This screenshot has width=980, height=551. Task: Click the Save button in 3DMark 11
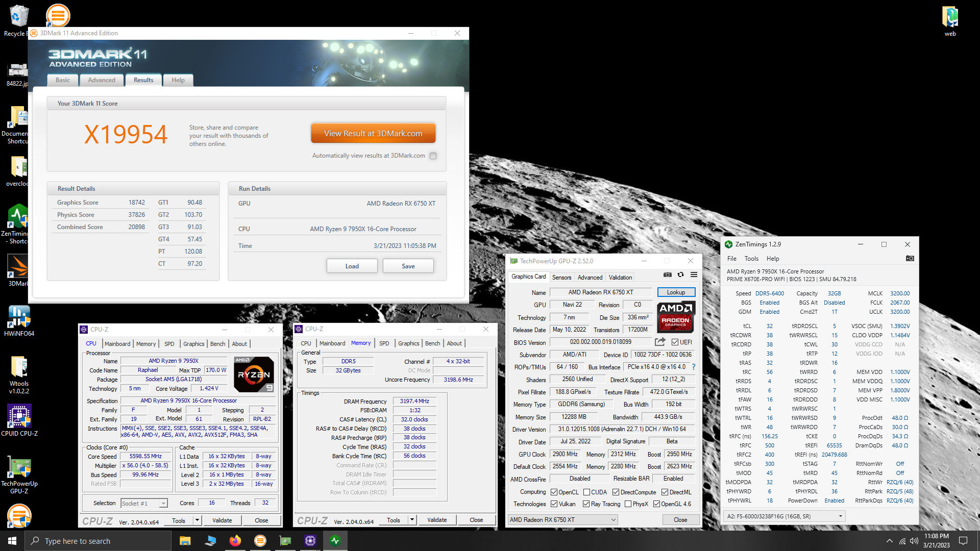pyautogui.click(x=408, y=266)
